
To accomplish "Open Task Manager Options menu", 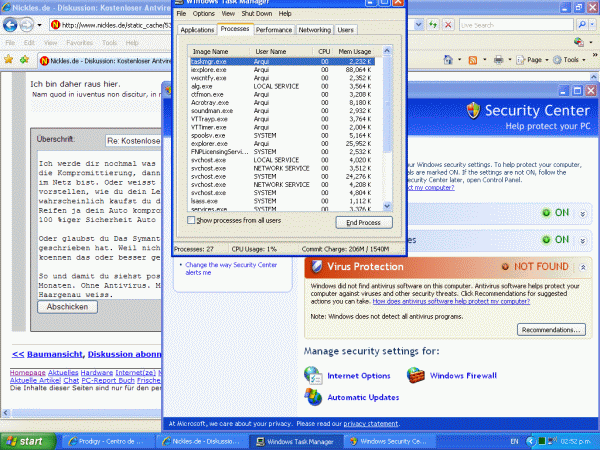I will (x=204, y=13).
